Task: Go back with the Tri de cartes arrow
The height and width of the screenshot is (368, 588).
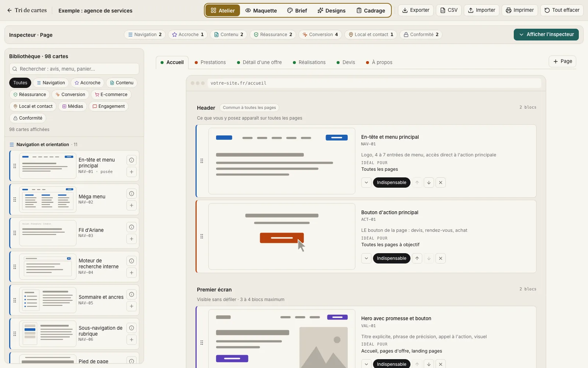Action: (x=10, y=10)
